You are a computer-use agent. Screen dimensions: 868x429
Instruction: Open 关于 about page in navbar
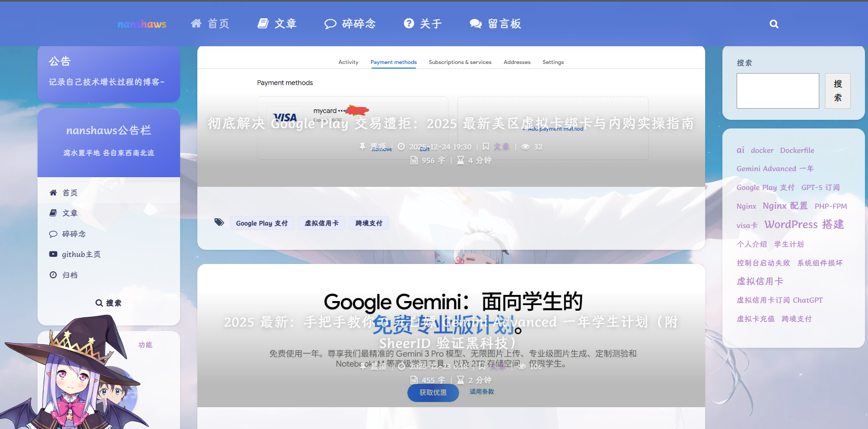(423, 24)
